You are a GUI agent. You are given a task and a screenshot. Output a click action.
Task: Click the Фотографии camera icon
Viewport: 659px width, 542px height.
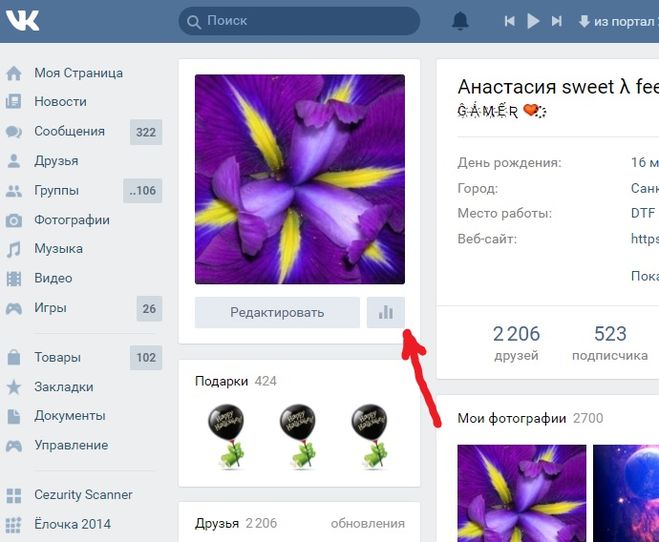[13, 220]
